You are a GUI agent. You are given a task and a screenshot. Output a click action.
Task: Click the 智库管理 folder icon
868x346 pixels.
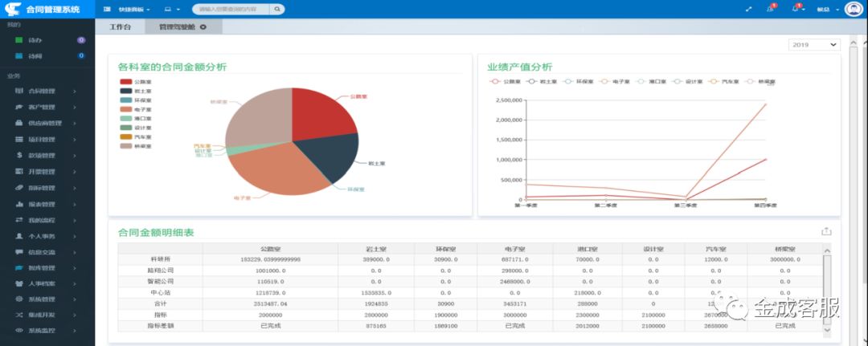[18, 268]
